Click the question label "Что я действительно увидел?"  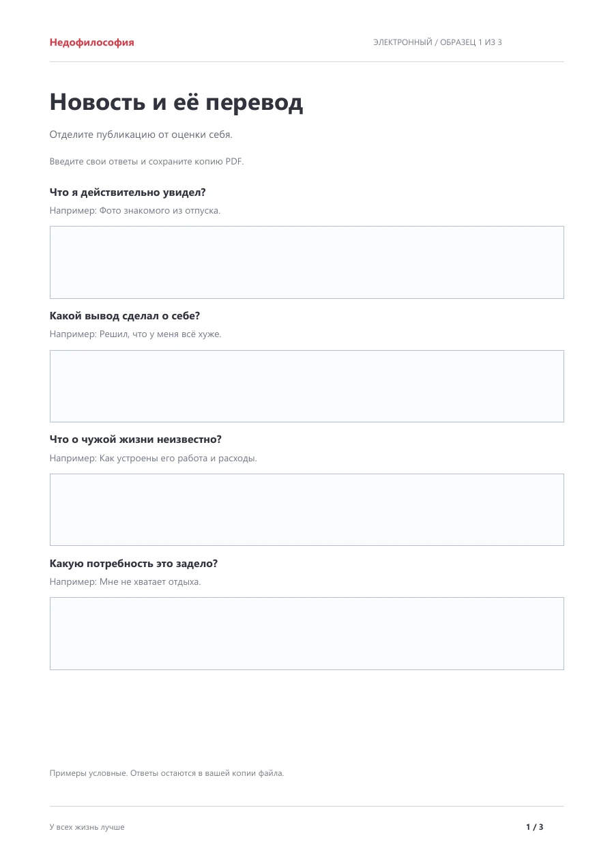coord(128,192)
